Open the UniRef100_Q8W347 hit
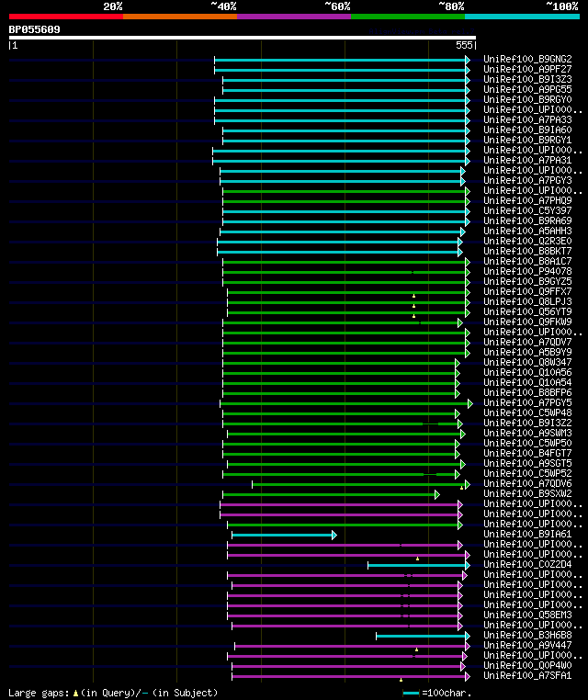The image size is (588, 700). 527,362
